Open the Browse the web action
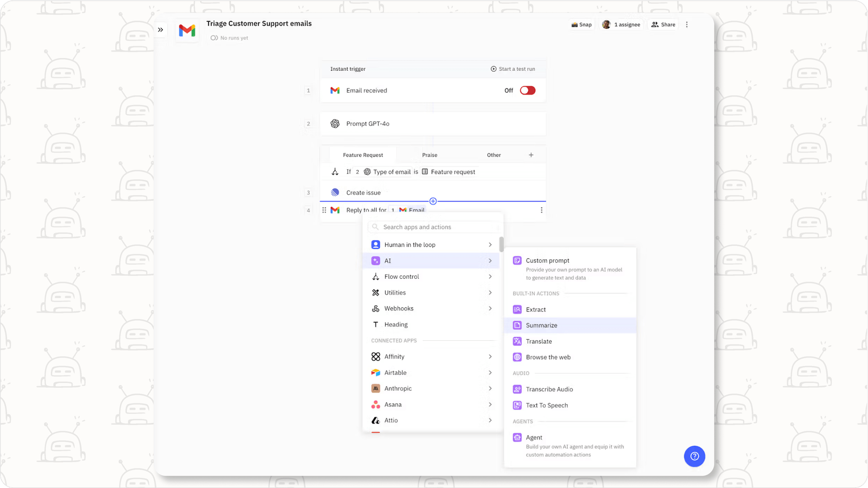 pyautogui.click(x=548, y=357)
